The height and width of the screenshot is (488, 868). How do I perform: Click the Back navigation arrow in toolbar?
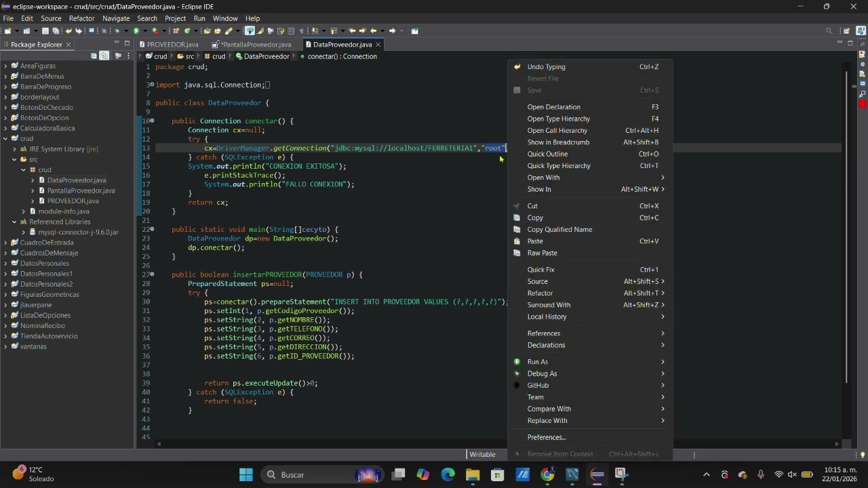click(x=372, y=30)
